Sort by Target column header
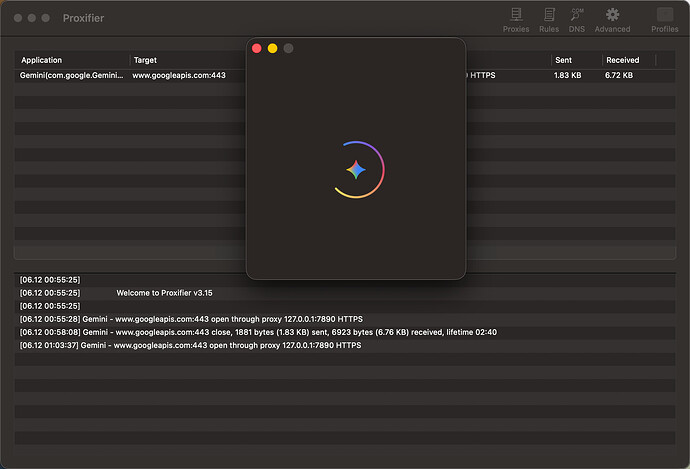The image size is (690, 469). (145, 60)
